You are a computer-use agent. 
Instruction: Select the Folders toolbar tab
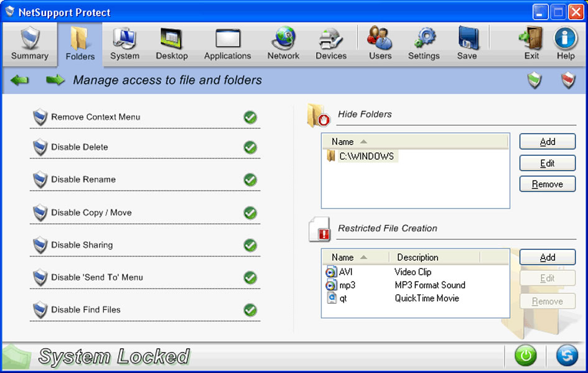80,44
